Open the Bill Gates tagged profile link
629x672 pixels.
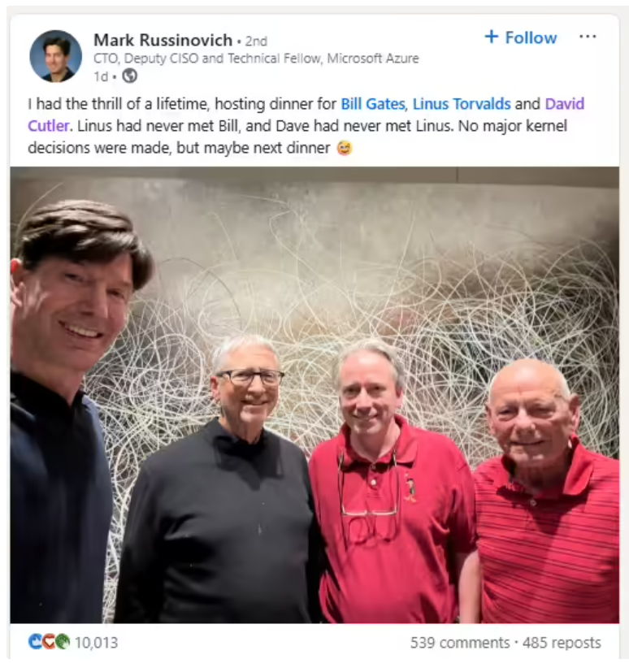coord(372,104)
